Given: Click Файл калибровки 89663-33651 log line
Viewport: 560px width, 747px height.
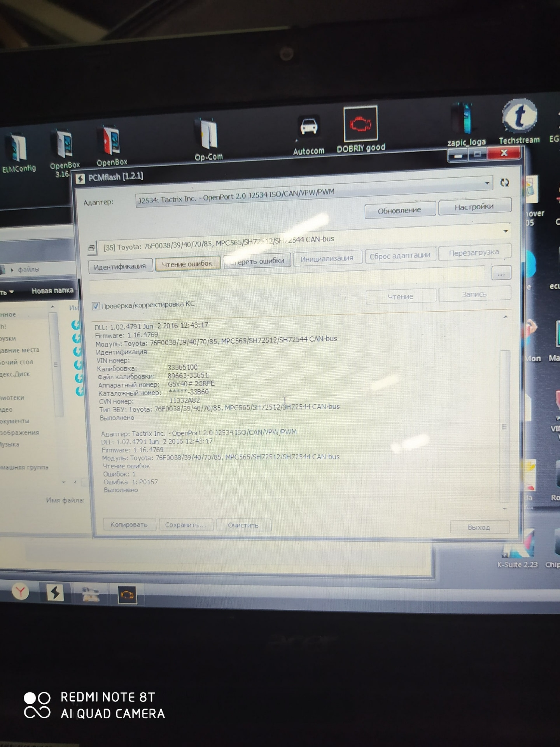Looking at the screenshot, I should (x=153, y=376).
